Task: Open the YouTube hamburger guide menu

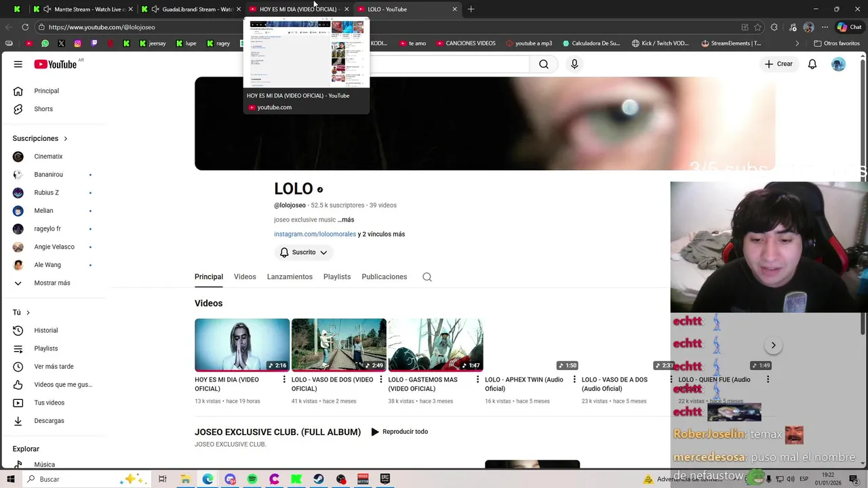Action: click(18, 64)
